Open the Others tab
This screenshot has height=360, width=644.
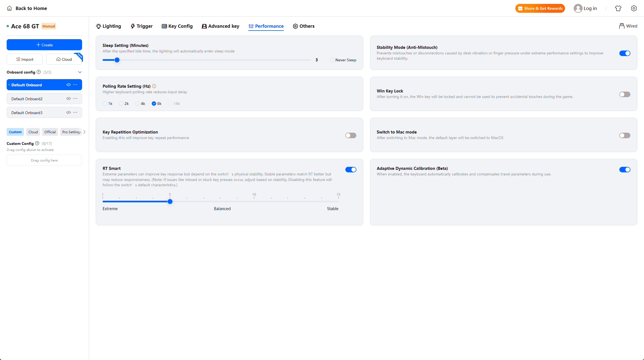point(304,26)
